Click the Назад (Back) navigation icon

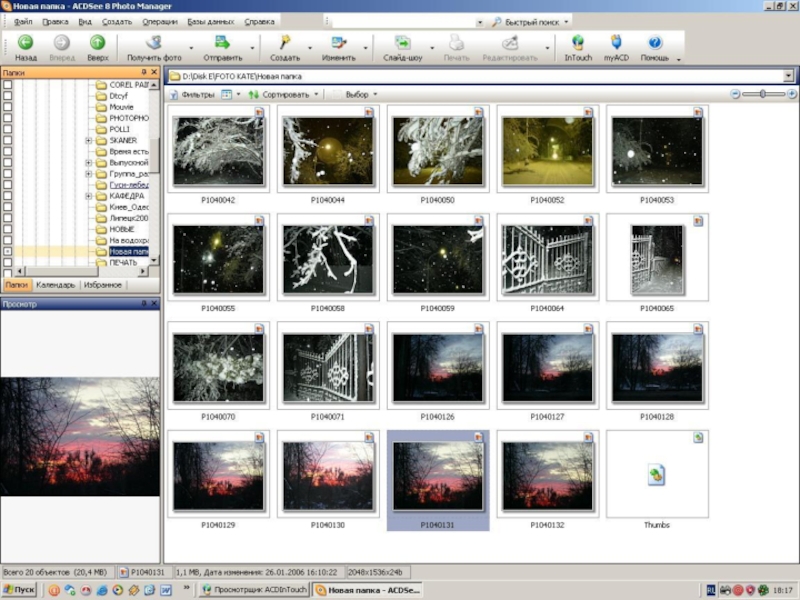[x=26, y=43]
